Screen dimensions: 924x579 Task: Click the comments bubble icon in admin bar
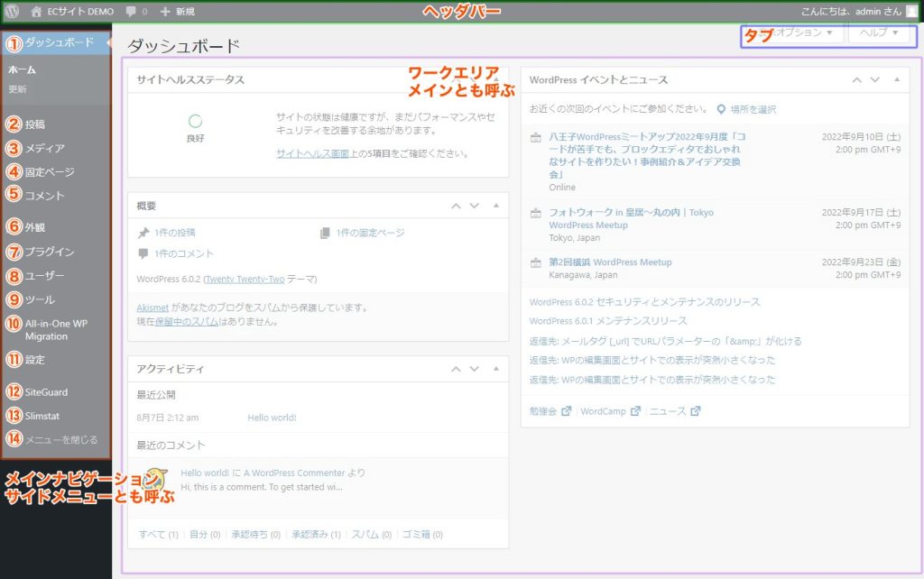[132, 12]
